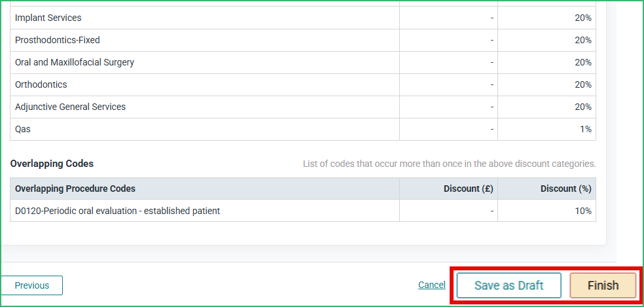
Task: Select Adjunctive General Services row
Action: click(x=303, y=107)
